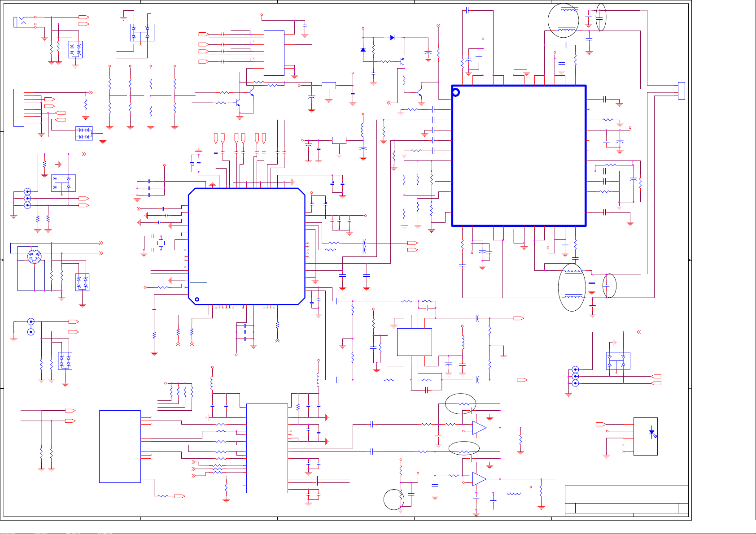Image resolution: width=756 pixels, height=534 pixels.
Task: Select the horizontal blue diode at the top
Action: click(392, 38)
